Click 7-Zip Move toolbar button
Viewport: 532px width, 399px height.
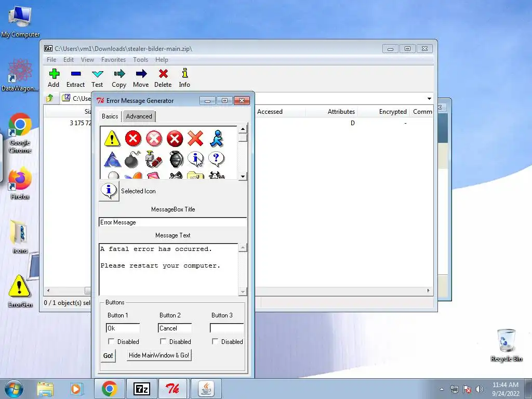pyautogui.click(x=141, y=78)
